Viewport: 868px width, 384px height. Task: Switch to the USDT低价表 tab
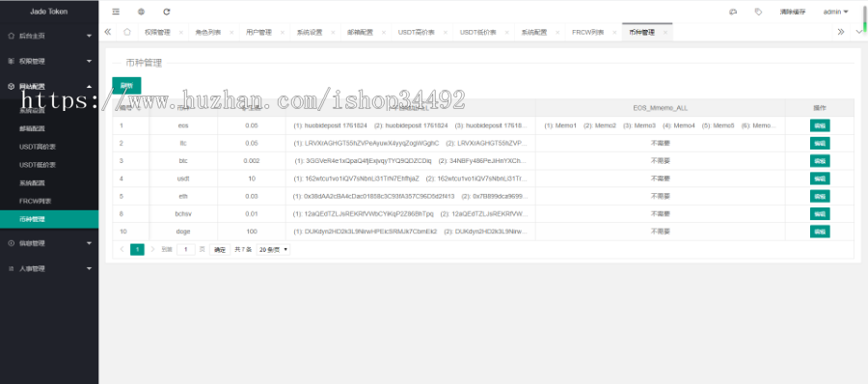click(x=477, y=32)
